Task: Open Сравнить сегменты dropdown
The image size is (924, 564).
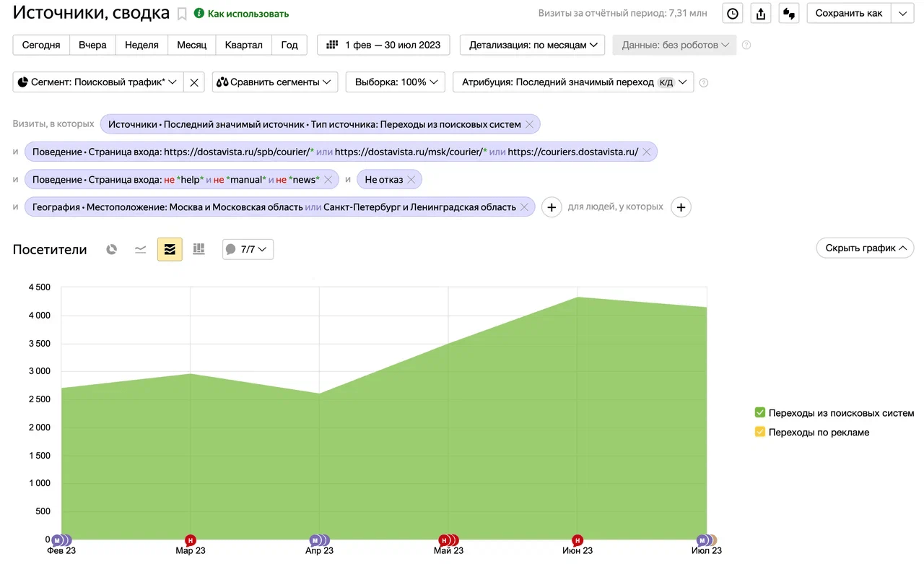Action: tap(275, 82)
